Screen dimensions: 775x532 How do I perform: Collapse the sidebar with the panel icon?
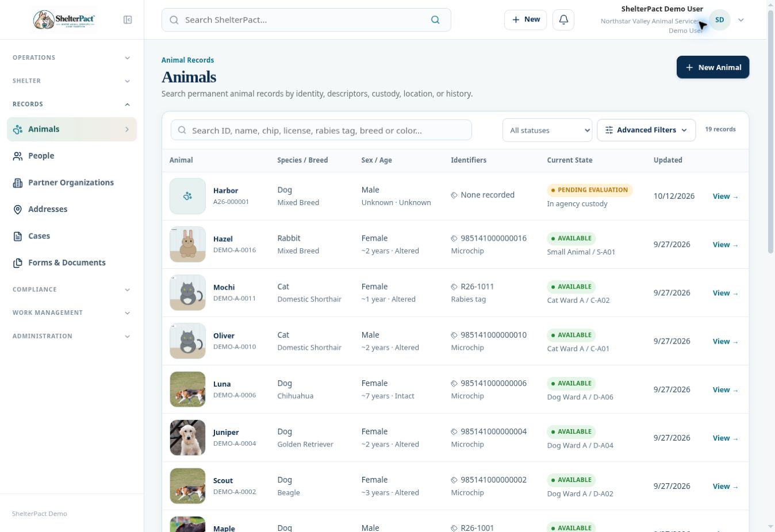pyautogui.click(x=128, y=20)
